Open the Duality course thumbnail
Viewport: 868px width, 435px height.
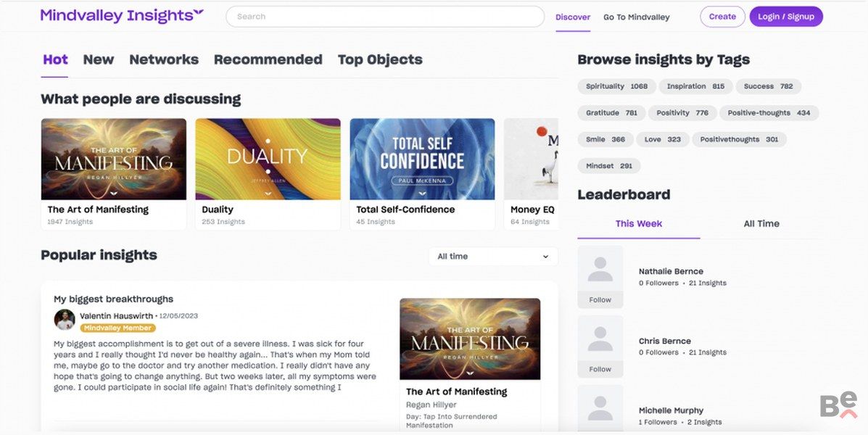(x=268, y=159)
